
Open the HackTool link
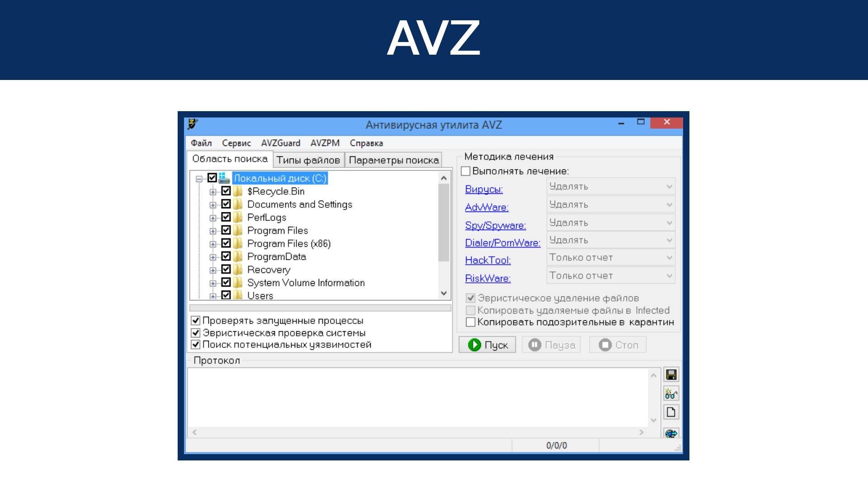[x=488, y=260]
